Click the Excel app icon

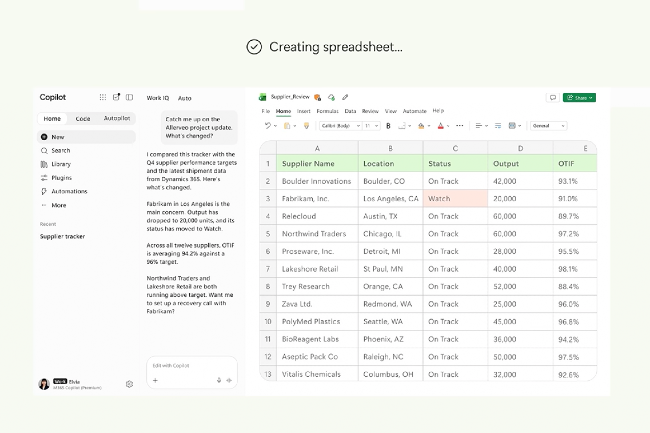coord(262,97)
